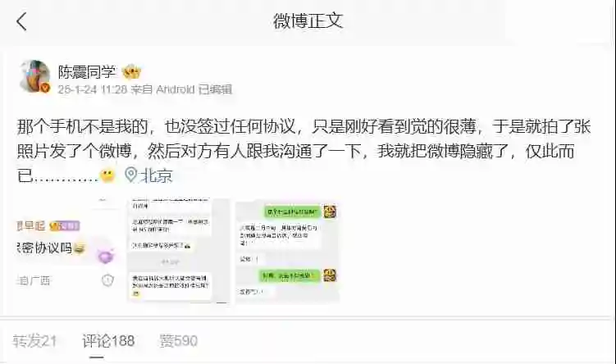Tap the post timestamp 25-1-24 11:28
Image resolution: width=616 pixels, height=364 pixels.
(93, 89)
